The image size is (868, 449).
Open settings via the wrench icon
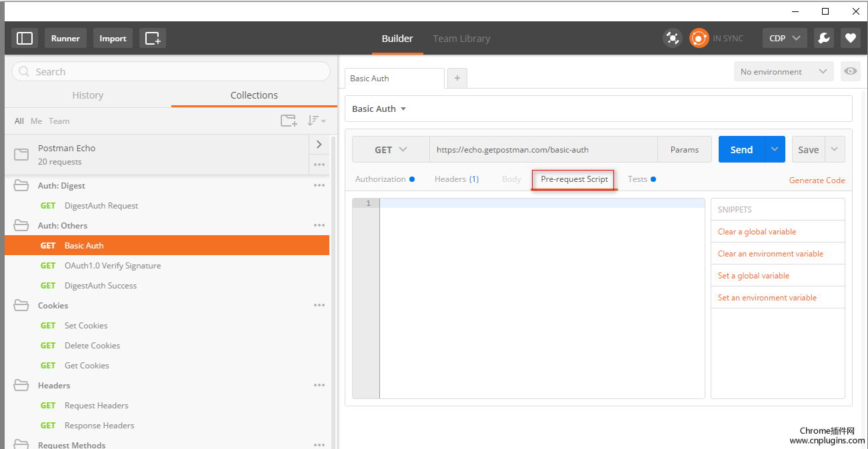[x=824, y=38]
